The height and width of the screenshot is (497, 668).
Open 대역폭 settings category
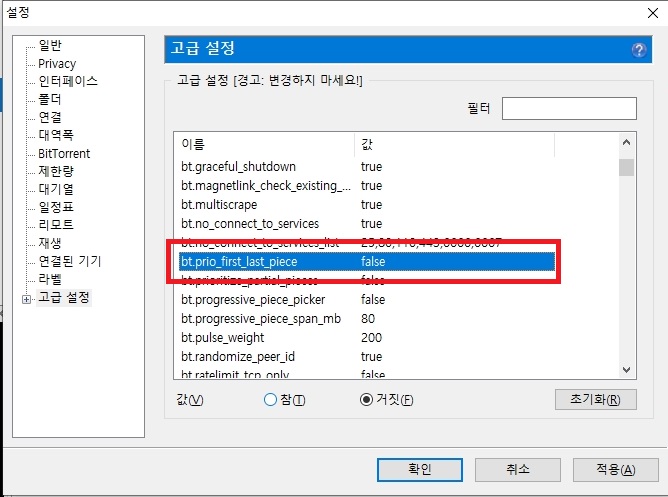click(x=56, y=135)
